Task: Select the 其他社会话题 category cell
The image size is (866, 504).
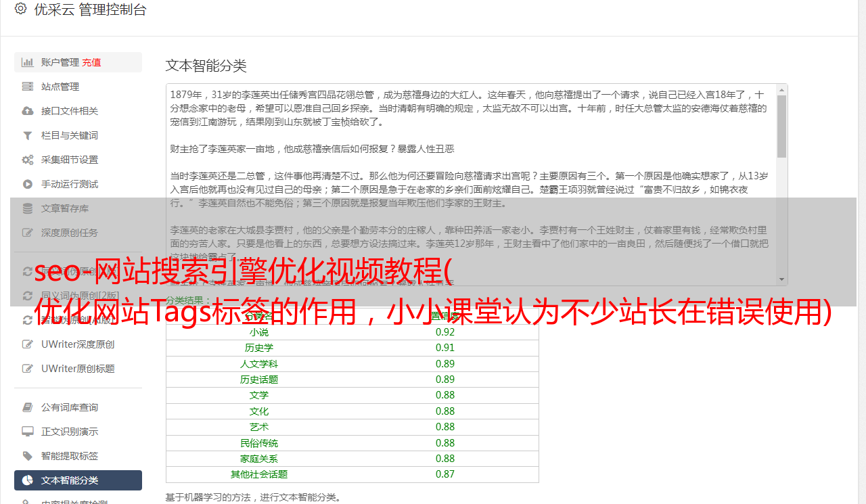Action: tap(259, 474)
